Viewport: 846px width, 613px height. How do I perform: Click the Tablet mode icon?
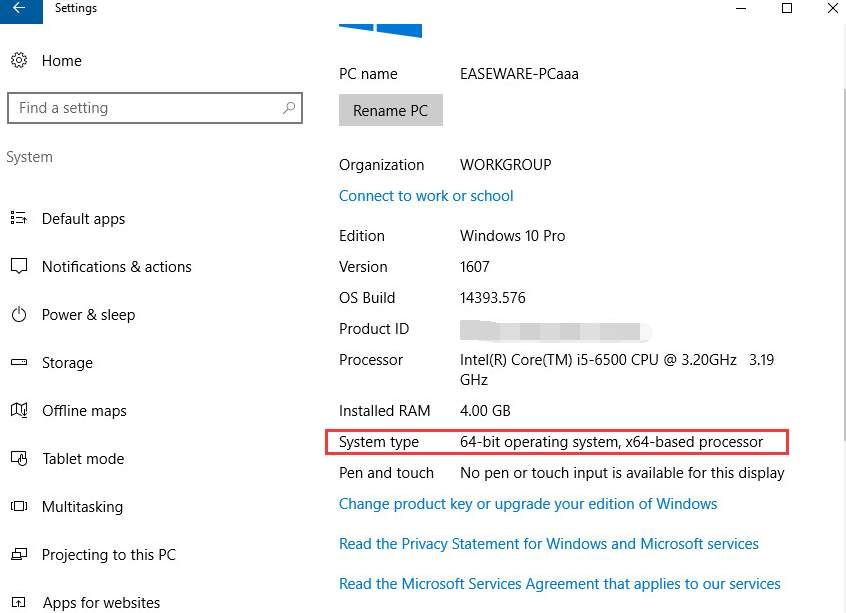pos(18,459)
